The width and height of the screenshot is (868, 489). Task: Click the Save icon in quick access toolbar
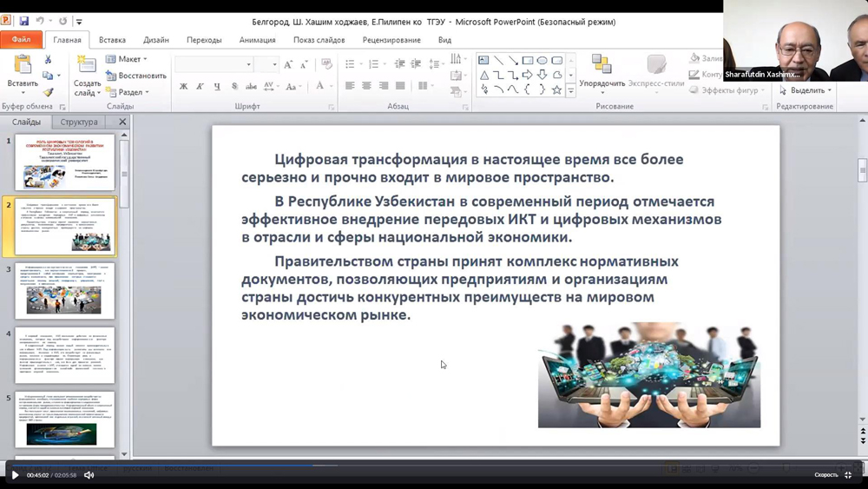pos(23,21)
